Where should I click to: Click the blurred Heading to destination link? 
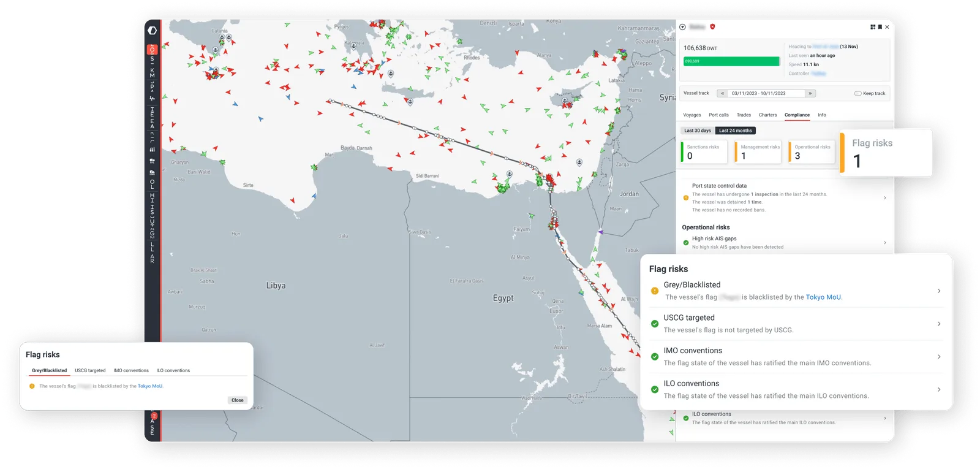[826, 47]
